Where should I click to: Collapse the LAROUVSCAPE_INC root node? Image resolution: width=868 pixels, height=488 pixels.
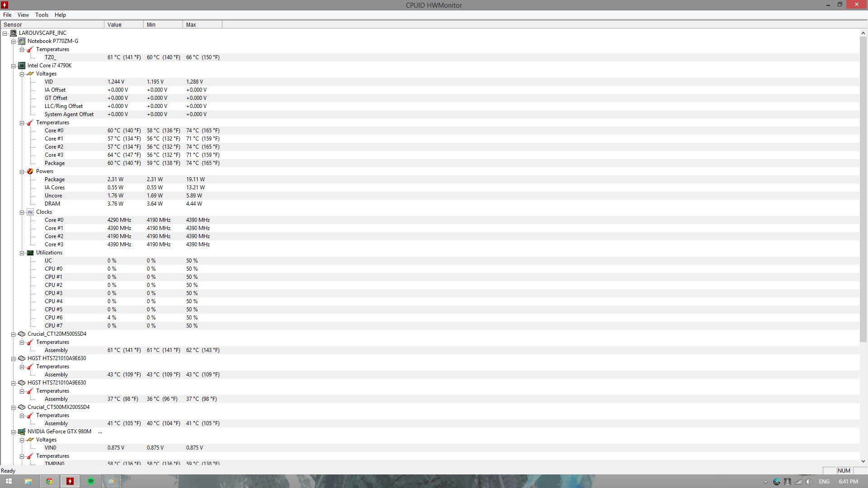pyautogui.click(x=5, y=33)
